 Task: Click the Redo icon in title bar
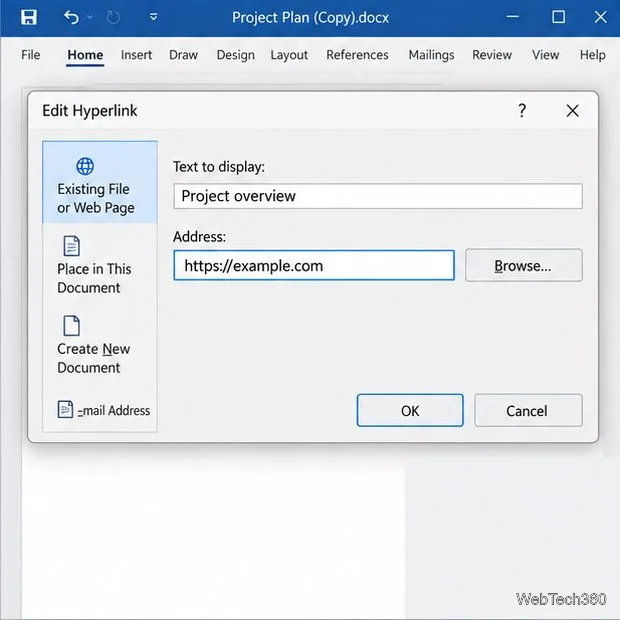(x=113, y=17)
